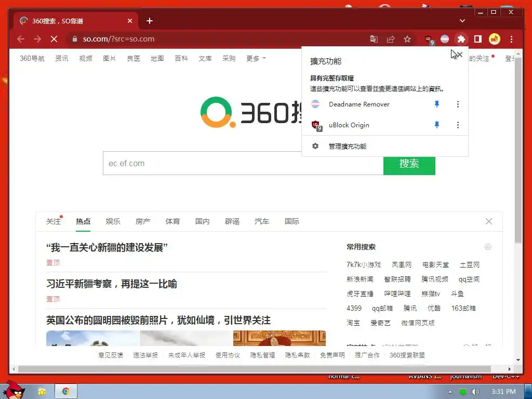Click the 哔哩哔哩 shortcut
This screenshot has width=532, height=399.
pos(397,294)
